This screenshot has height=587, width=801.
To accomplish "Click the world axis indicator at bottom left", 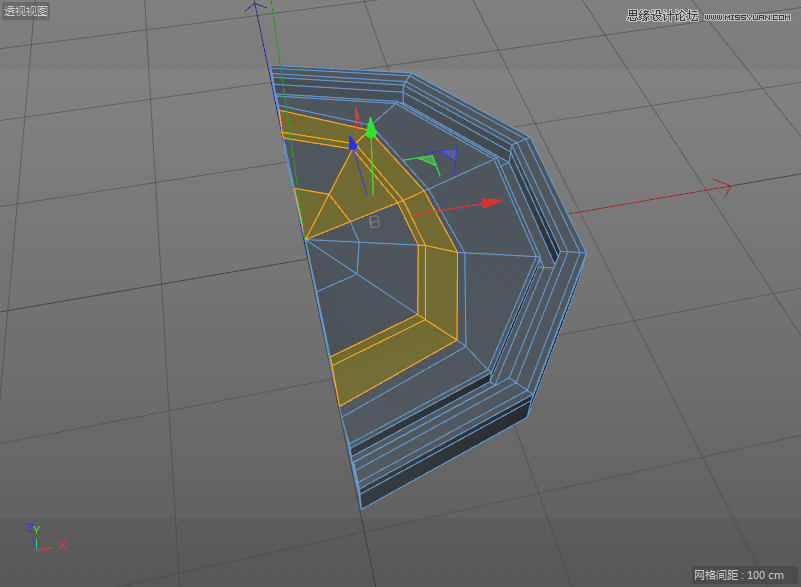I will click(37, 543).
